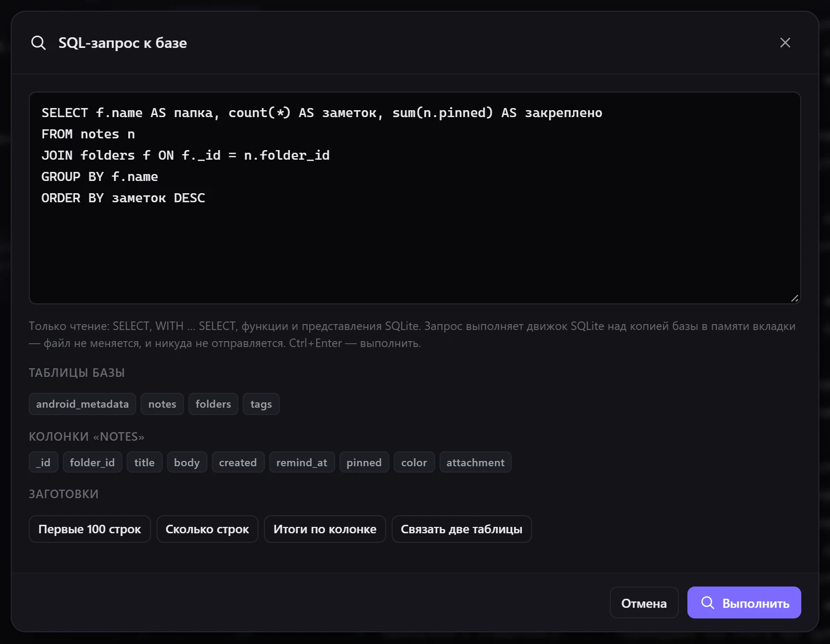Click the JOIN folders line
Viewport: 830px width, 644px height.
(186, 155)
